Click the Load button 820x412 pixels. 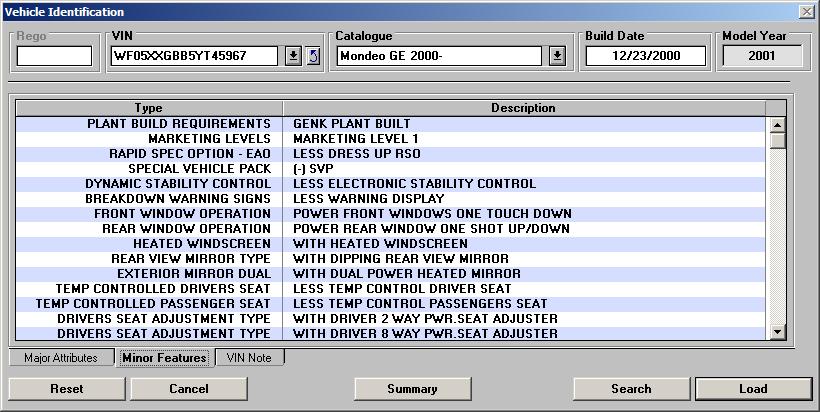753,388
